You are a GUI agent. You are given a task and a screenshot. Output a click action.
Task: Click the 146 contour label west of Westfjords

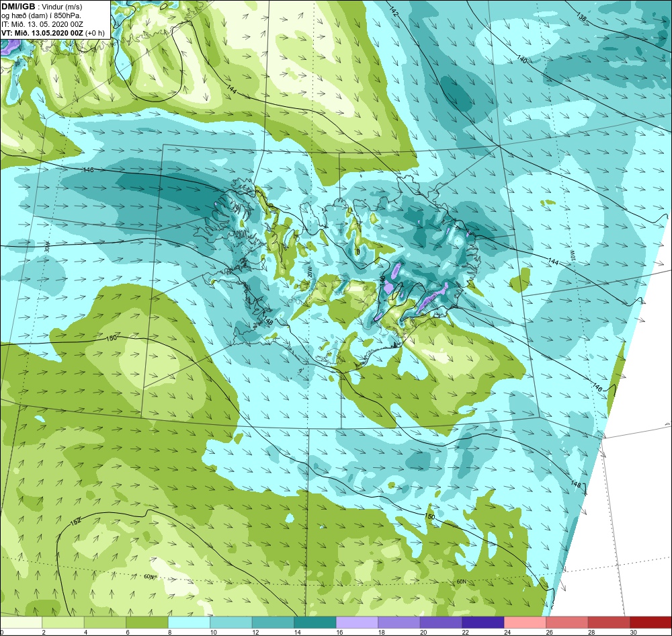[88, 170]
